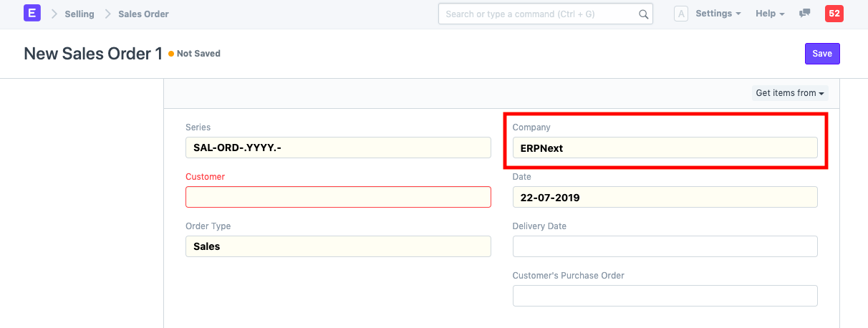Click the ERPNext 'E' home logo
This screenshot has width=868, height=328.
32,14
